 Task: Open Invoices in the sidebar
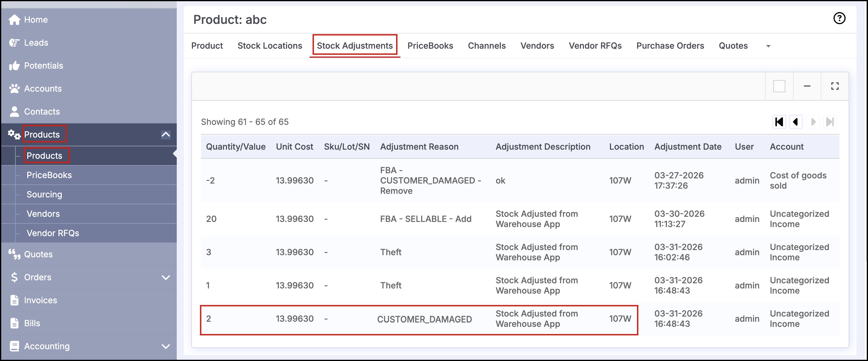point(40,300)
